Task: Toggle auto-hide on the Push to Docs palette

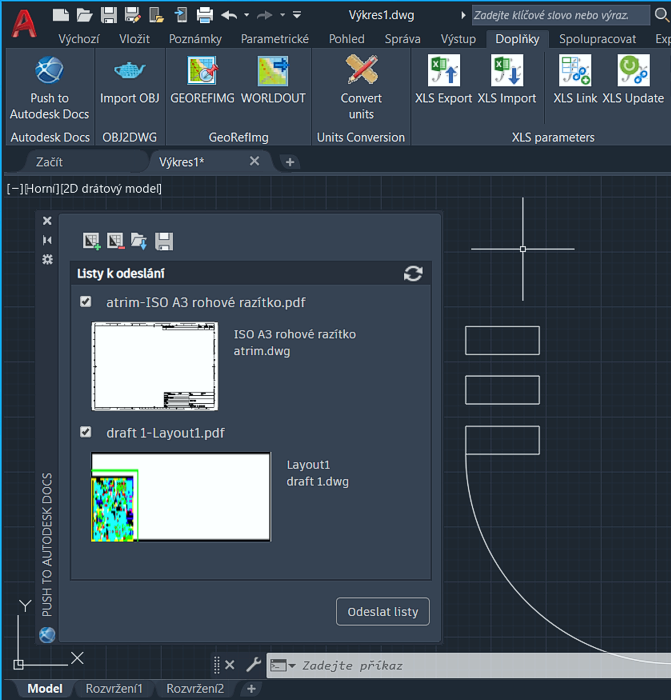Action: click(x=47, y=240)
